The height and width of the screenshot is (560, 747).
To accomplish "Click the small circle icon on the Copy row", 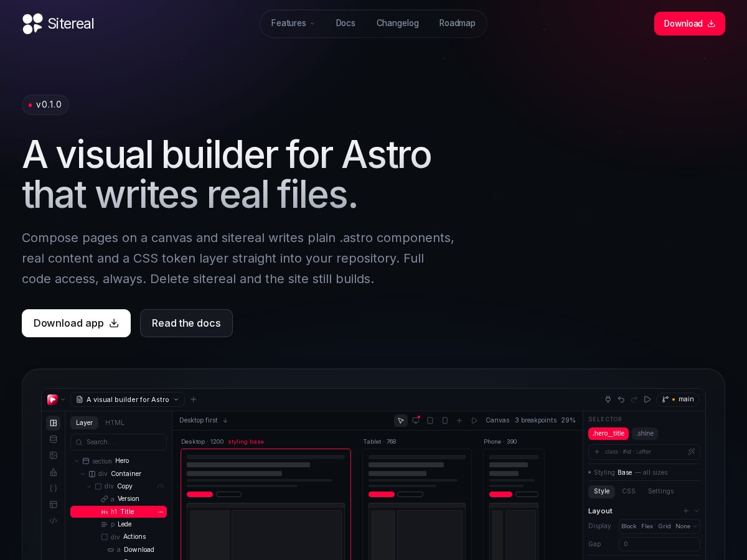I will point(161,487).
